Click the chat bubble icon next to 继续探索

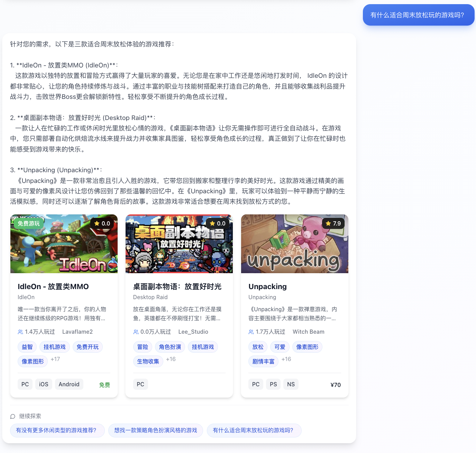tap(13, 417)
